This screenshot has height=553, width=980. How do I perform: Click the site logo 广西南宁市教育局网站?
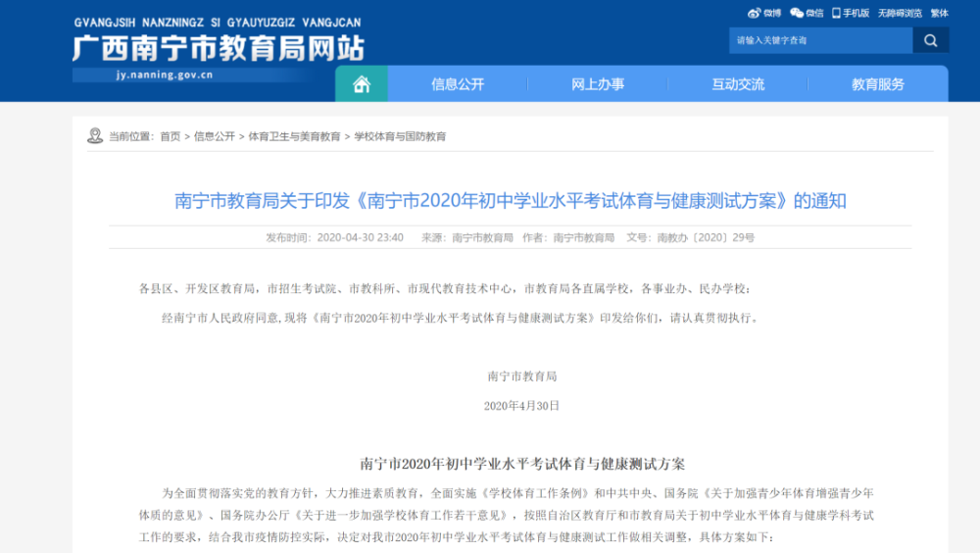tap(219, 48)
